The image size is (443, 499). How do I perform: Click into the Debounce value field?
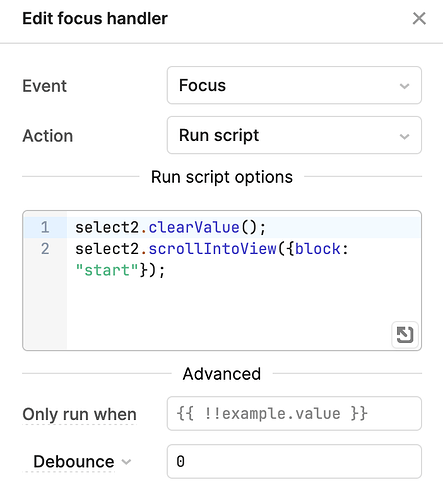click(x=294, y=461)
